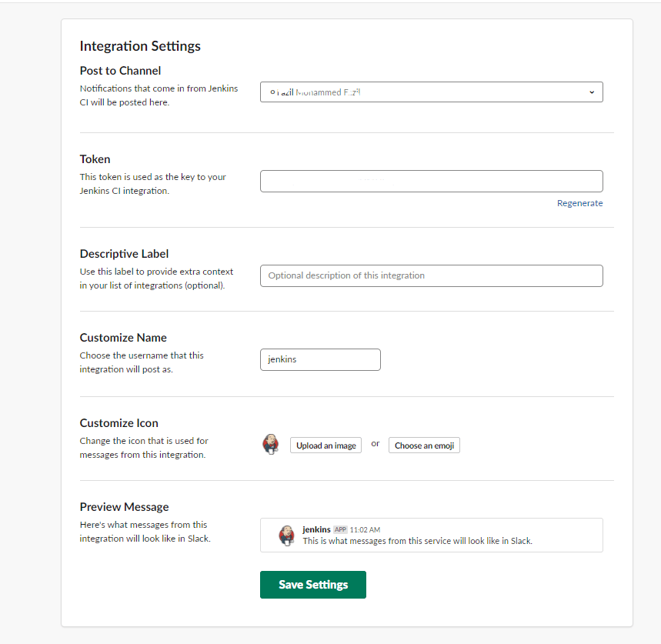Screen dimensions: 661x644
Task: Click the Integration Settings heading
Action: click(x=140, y=46)
